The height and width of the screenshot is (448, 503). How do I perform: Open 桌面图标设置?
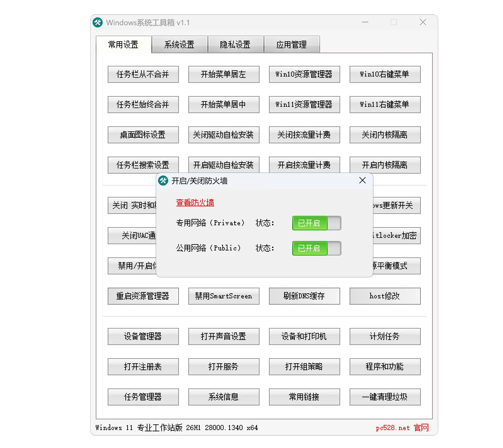pos(143,135)
